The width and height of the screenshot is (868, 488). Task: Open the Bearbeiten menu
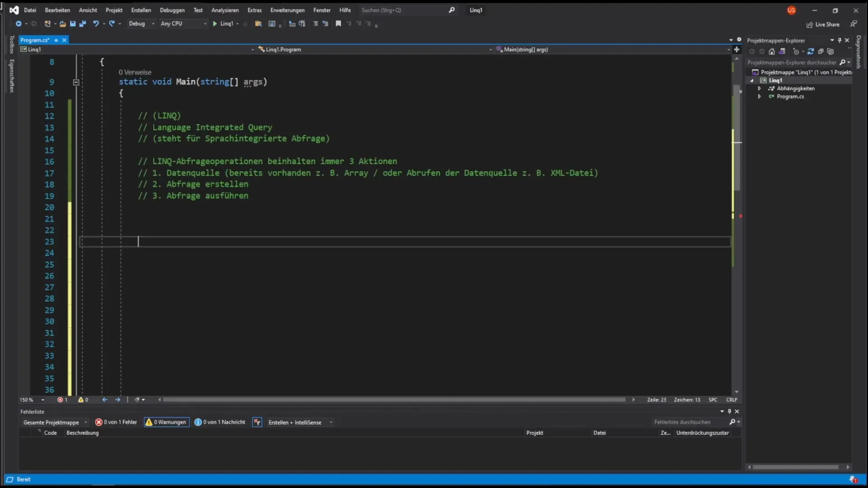pyautogui.click(x=57, y=10)
